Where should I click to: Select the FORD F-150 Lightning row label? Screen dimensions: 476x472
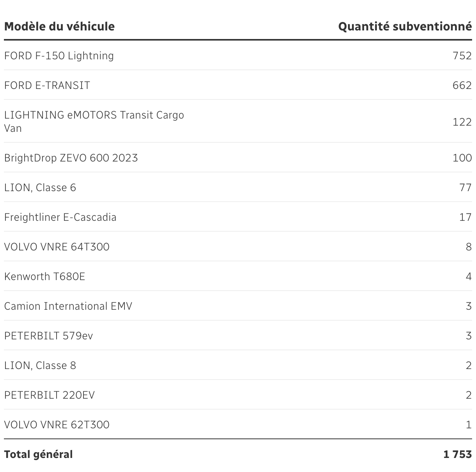(x=59, y=56)
